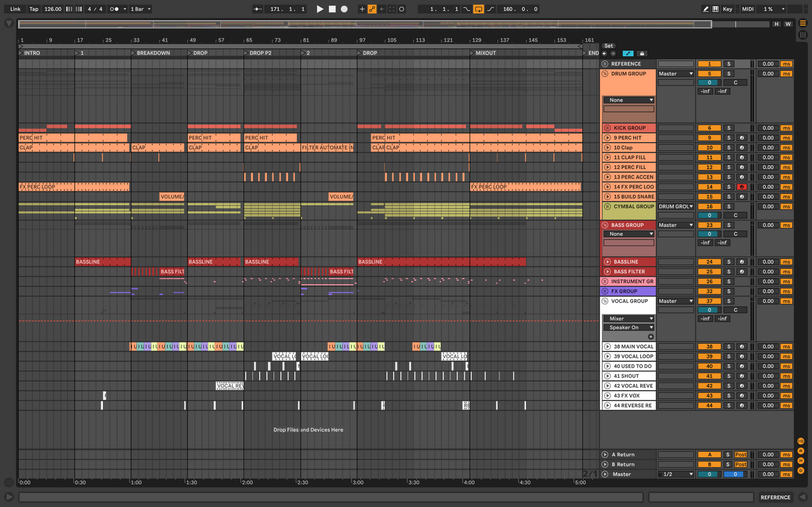Toggle Draw Mode pencil icon
The height and width of the screenshot is (507, 812).
pyautogui.click(x=706, y=9)
